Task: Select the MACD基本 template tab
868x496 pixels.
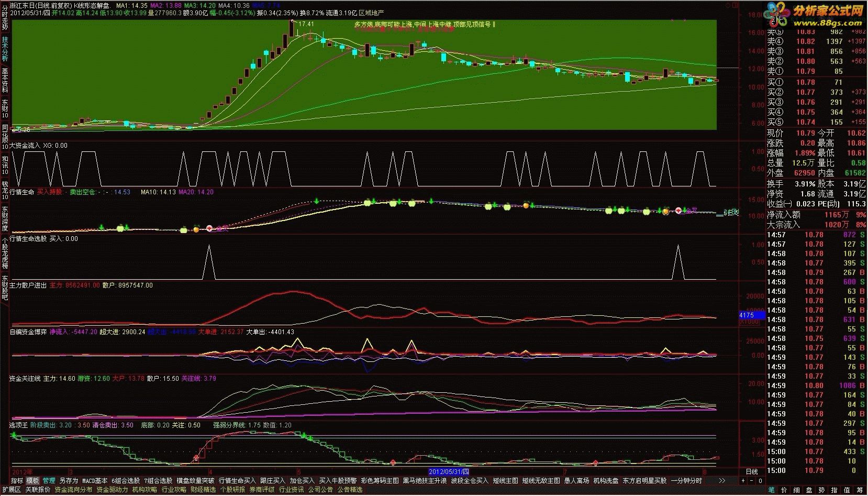Action: 95,480
